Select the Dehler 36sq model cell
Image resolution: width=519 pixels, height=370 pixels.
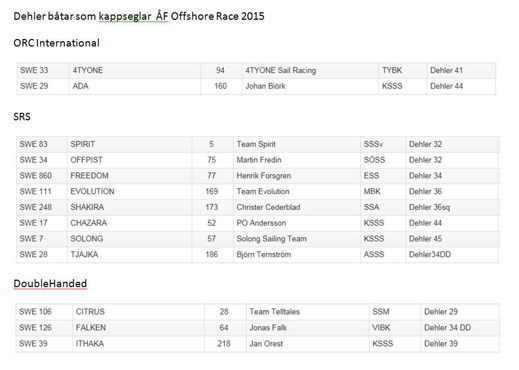pyautogui.click(x=452, y=207)
